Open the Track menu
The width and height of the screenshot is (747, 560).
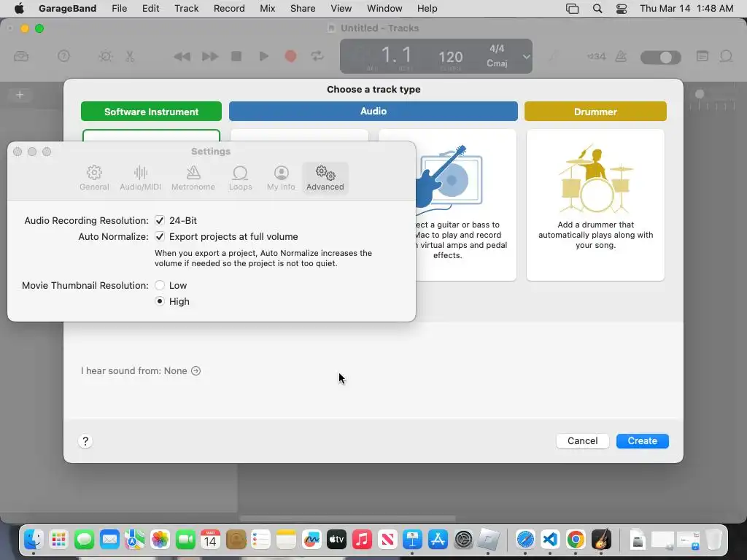click(186, 9)
